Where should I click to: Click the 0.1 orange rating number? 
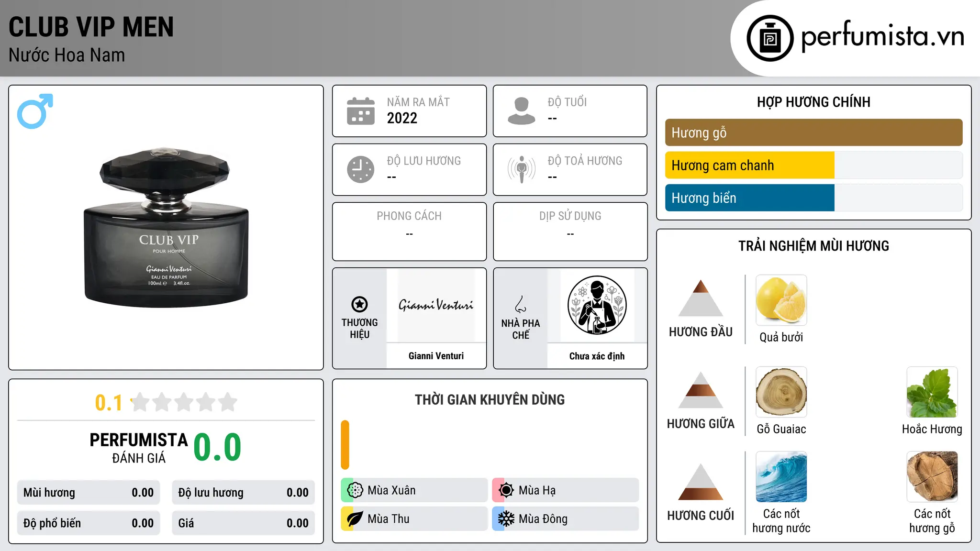[109, 403]
